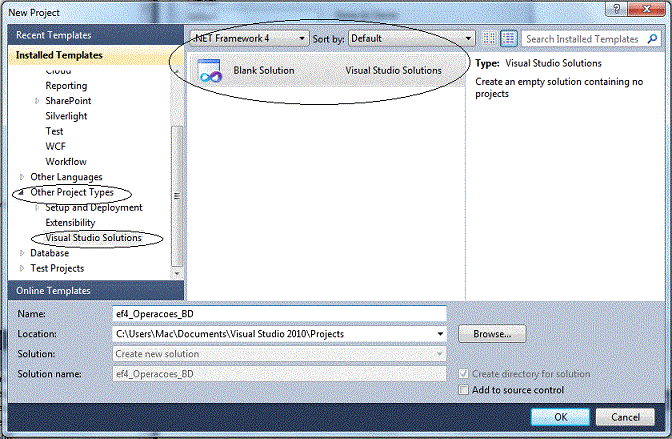Viewport: 672px width, 439px height.
Task: Click the Browse... button
Action: click(x=492, y=334)
